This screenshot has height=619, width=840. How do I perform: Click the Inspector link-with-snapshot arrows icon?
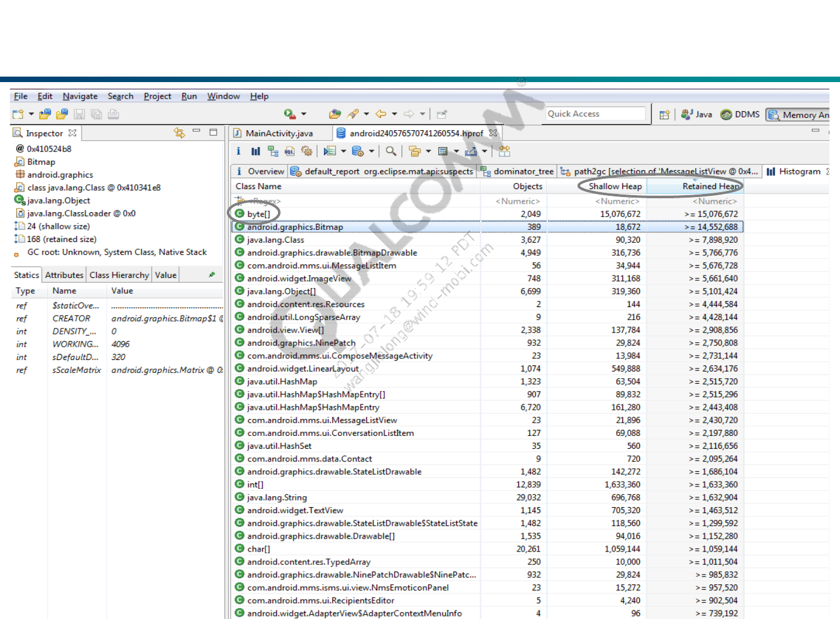(179, 132)
